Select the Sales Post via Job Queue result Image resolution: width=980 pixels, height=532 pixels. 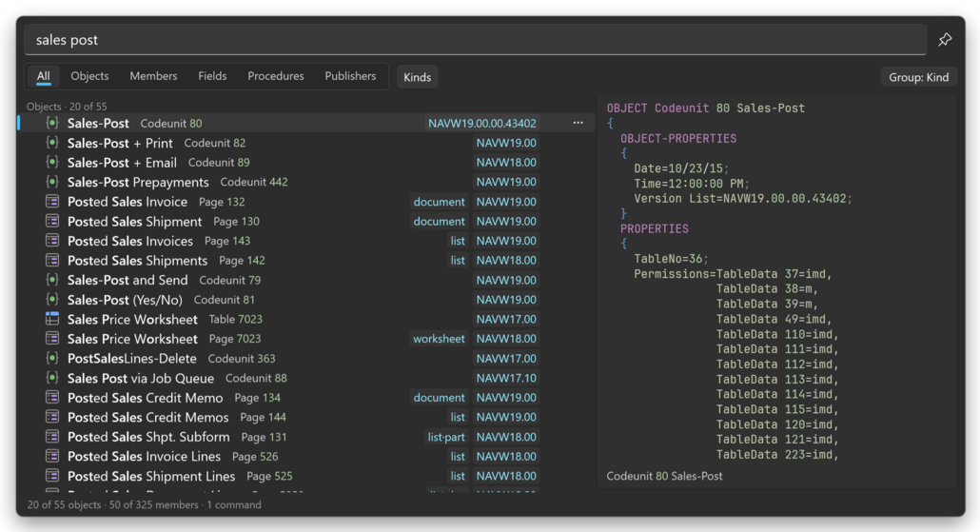tap(306, 378)
